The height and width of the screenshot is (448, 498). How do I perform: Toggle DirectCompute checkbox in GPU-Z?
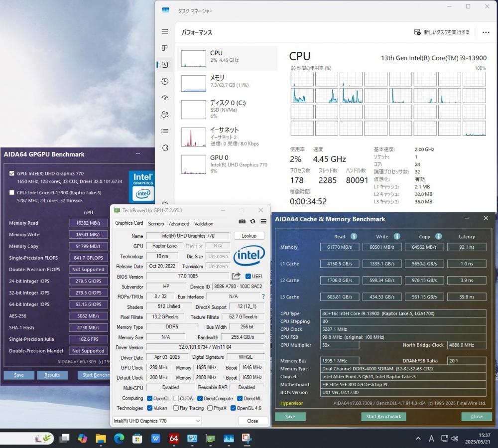tap(200, 399)
